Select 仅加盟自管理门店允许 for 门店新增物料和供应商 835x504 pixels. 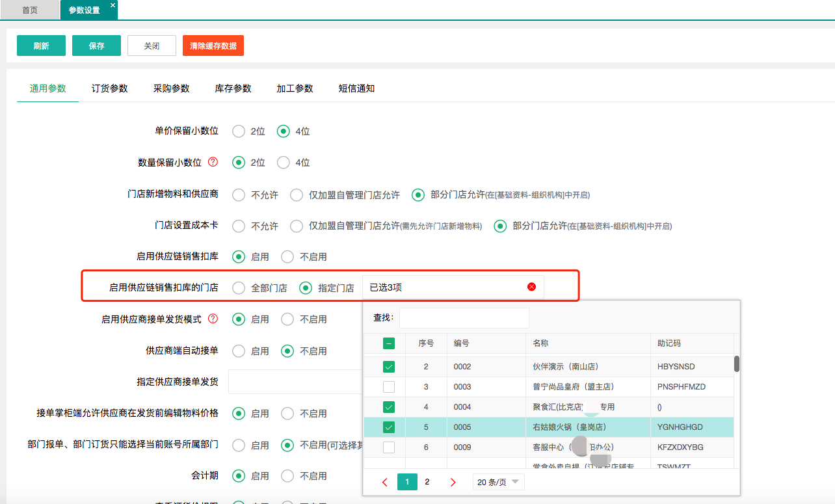click(x=297, y=194)
